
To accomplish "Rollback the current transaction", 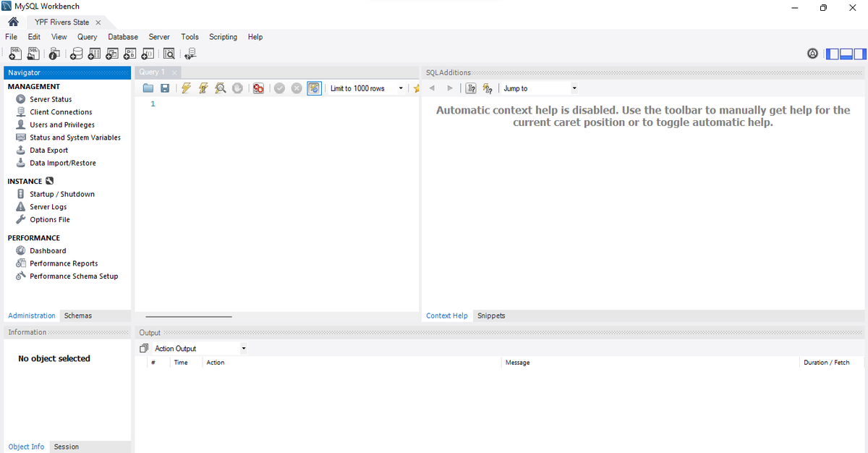I will tap(297, 88).
